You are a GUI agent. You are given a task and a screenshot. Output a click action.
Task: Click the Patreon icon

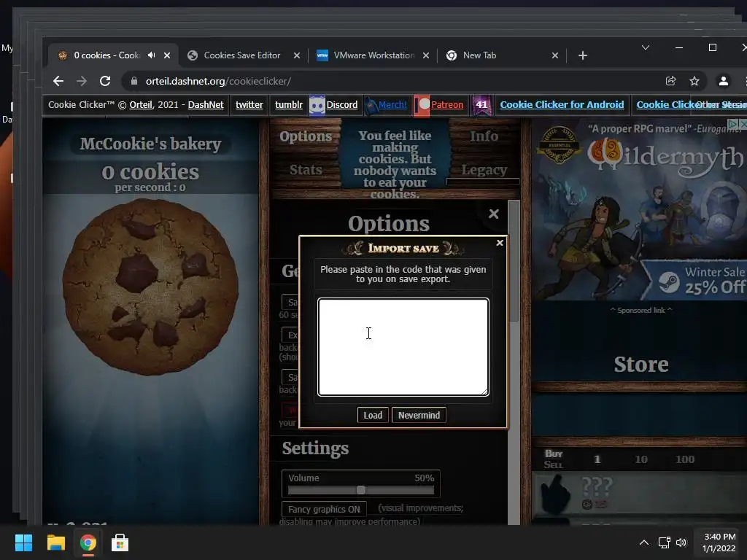point(422,105)
